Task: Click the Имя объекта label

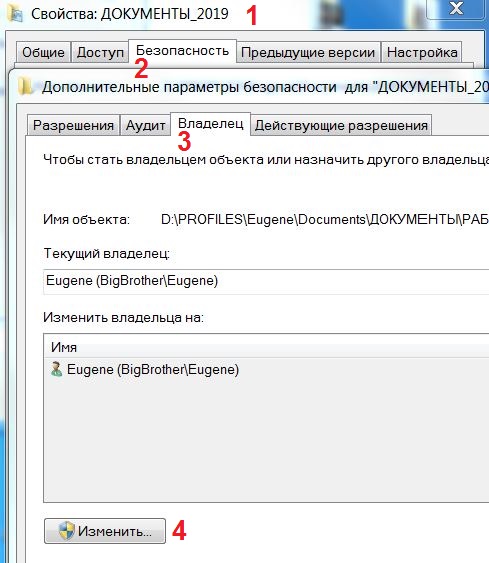Action: 86,219
